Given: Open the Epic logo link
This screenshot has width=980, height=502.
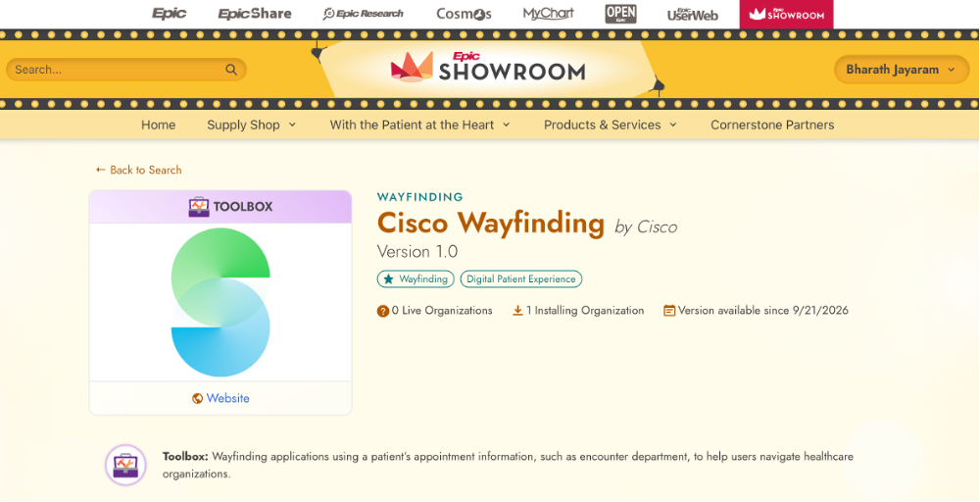Looking at the screenshot, I should pos(170,13).
